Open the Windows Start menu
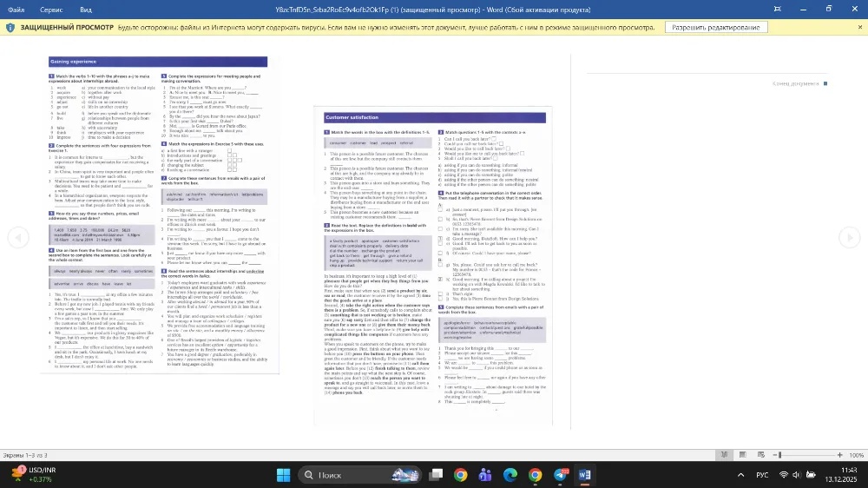Screen dimensions: 868x488 tap(283, 475)
